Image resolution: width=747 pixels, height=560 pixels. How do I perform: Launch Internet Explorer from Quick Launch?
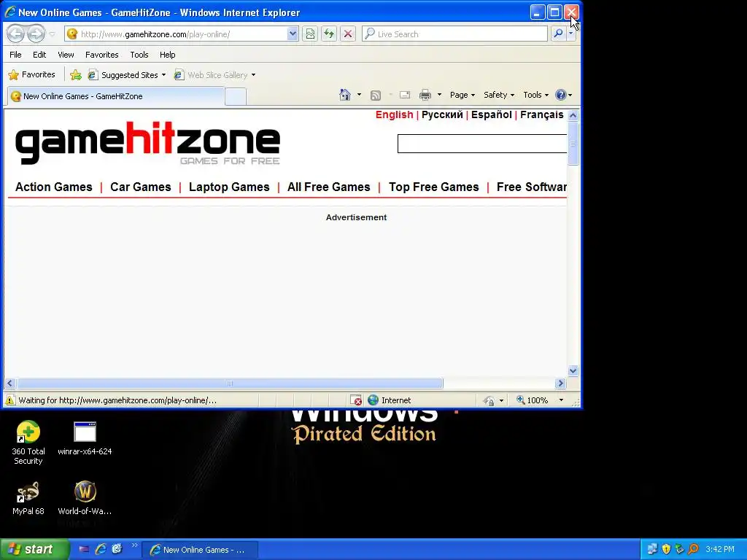(101, 549)
